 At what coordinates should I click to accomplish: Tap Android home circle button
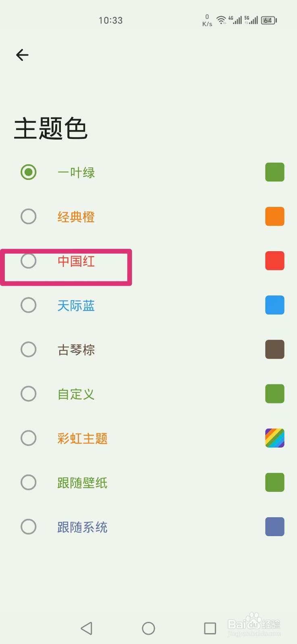(x=148, y=628)
